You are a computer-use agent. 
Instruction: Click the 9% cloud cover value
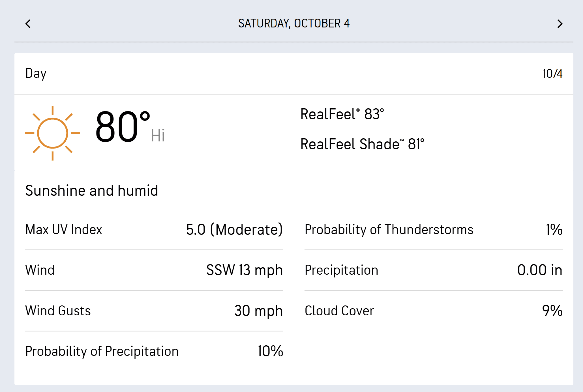pos(552,311)
